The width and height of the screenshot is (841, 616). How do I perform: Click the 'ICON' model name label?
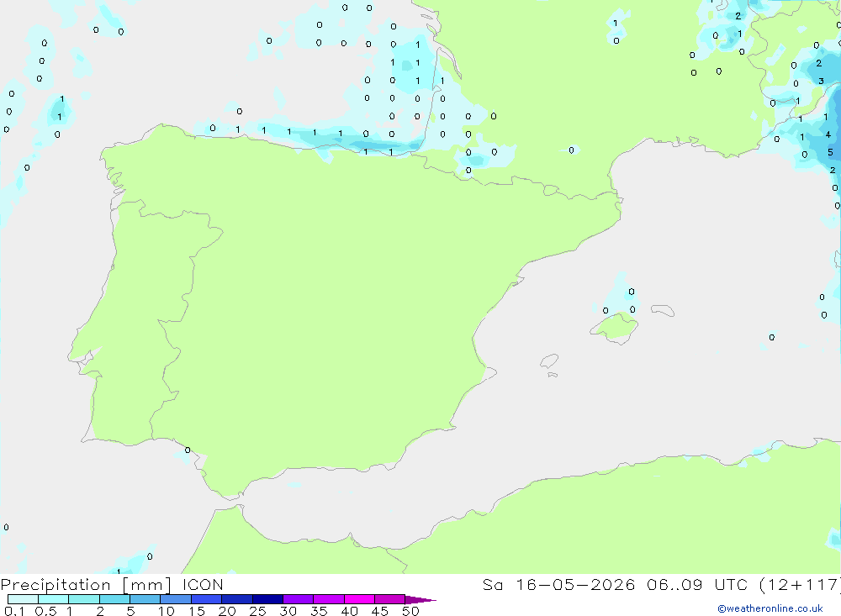coord(203,585)
